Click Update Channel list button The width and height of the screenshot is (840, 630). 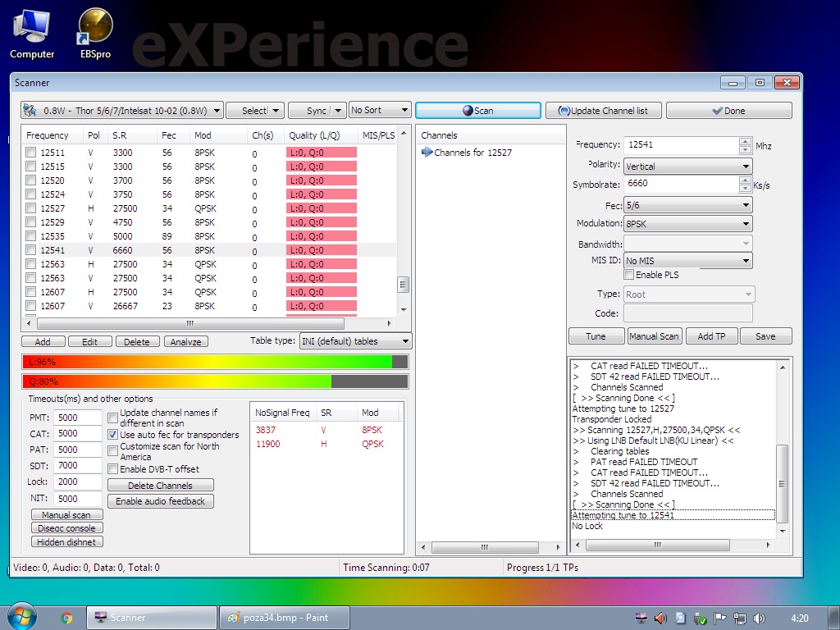603,111
